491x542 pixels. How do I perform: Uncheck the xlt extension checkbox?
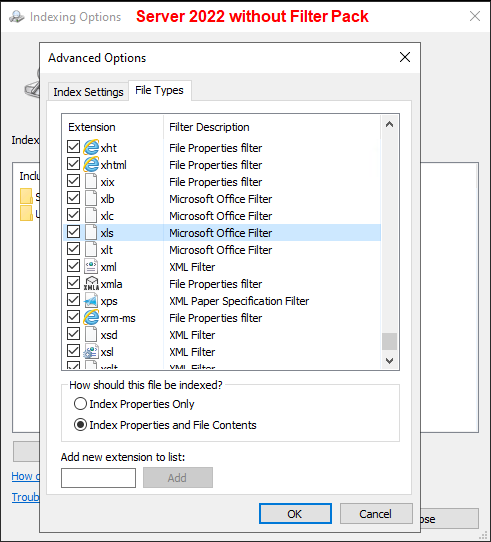(x=73, y=249)
